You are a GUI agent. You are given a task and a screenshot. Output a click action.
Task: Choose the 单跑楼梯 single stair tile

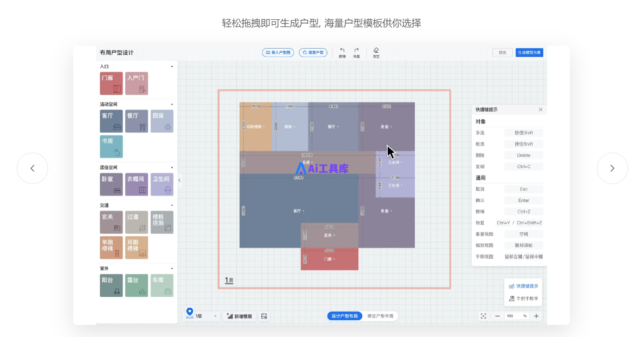111,247
